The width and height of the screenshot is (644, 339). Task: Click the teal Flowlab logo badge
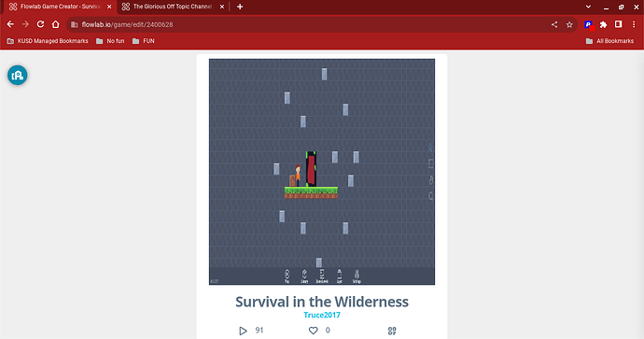(17, 76)
